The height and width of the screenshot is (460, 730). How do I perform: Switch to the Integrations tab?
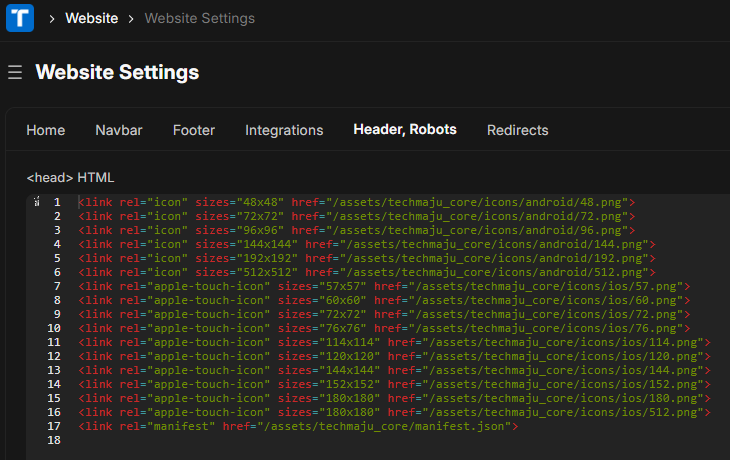click(x=284, y=130)
